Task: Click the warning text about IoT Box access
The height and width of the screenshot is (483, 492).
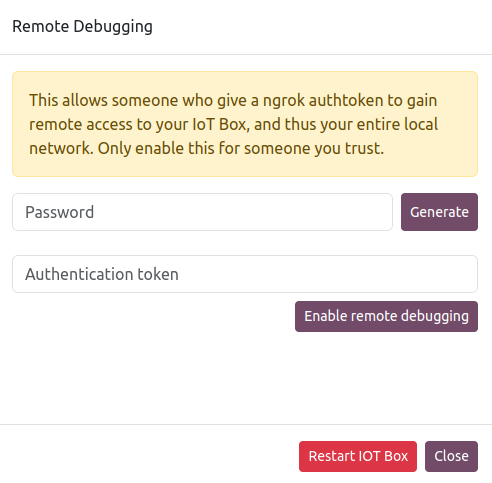Action: pos(233,124)
